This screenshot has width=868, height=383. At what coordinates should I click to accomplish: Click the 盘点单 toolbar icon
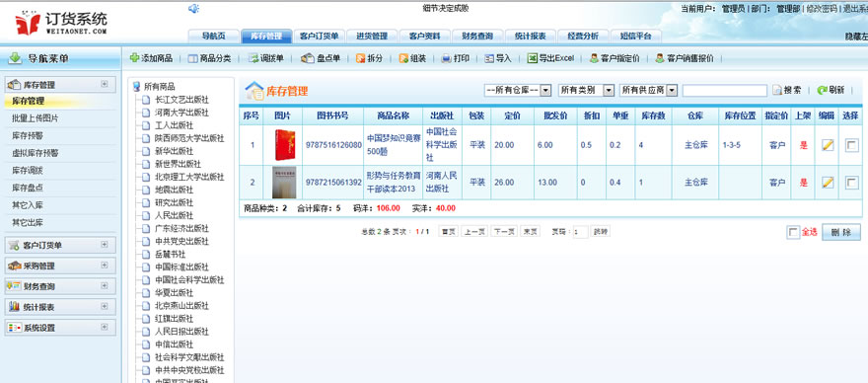[308, 58]
